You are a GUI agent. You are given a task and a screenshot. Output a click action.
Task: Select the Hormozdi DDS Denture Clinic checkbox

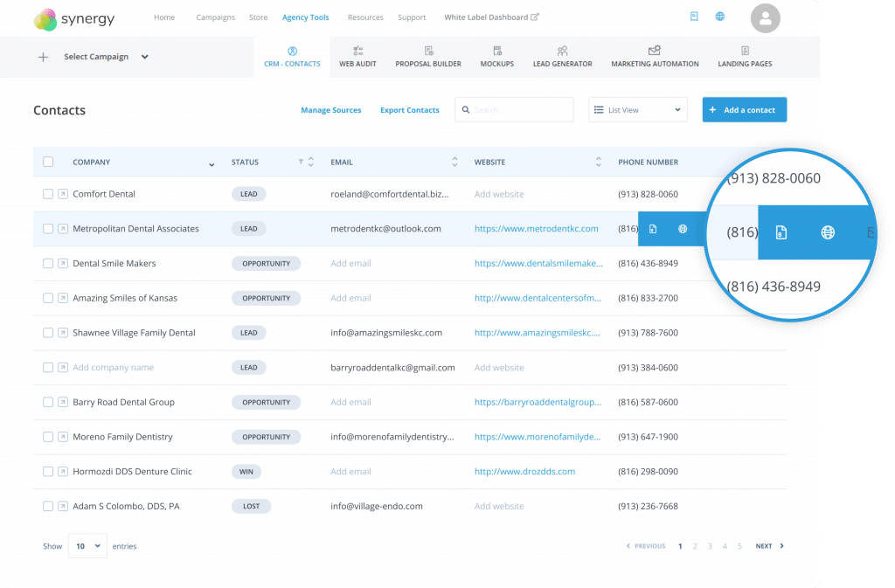pyautogui.click(x=48, y=472)
